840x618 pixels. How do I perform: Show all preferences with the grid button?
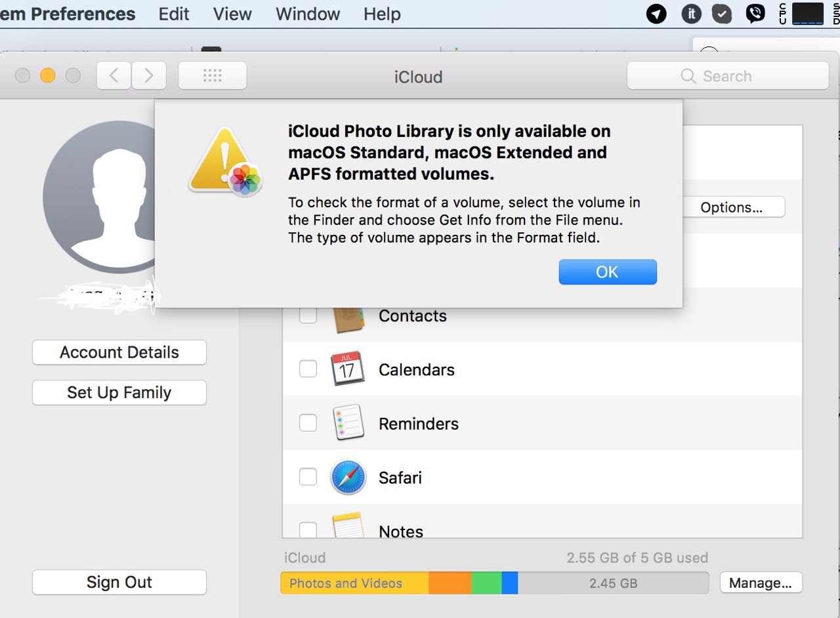(x=212, y=76)
